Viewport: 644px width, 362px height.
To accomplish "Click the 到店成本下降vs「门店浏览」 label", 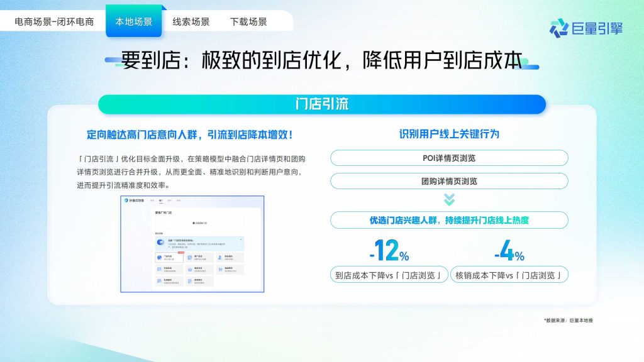I will tap(389, 275).
